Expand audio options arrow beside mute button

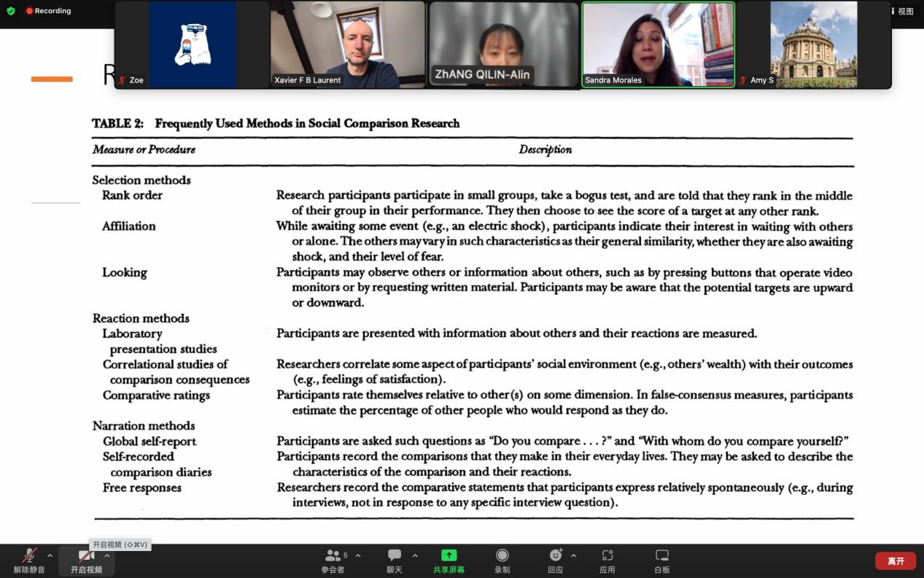click(x=50, y=555)
